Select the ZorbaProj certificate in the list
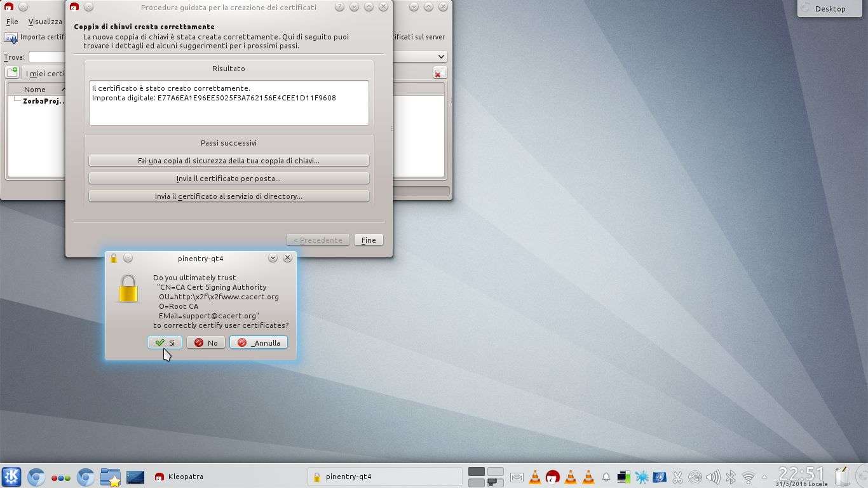 point(43,101)
